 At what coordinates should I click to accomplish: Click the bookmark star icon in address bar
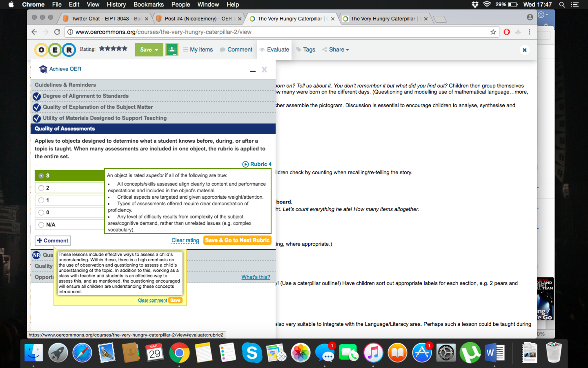point(493,32)
